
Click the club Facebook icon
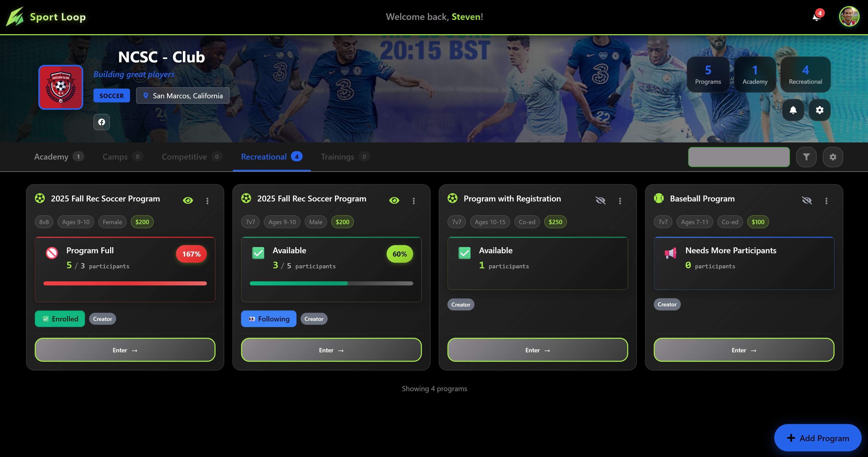click(x=101, y=122)
